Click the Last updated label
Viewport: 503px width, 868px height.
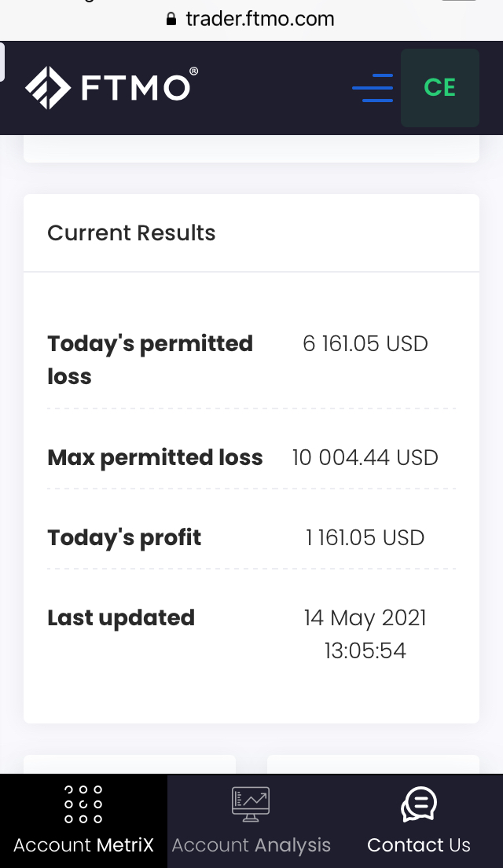pos(121,617)
